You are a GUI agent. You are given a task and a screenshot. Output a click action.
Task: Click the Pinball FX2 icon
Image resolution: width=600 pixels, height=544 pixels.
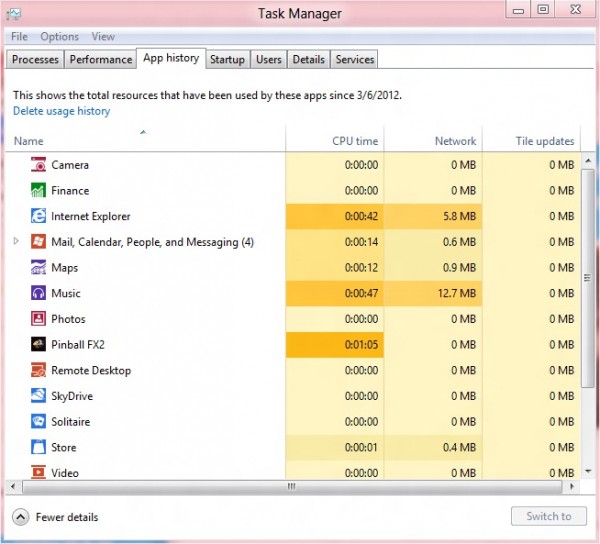(x=38, y=344)
